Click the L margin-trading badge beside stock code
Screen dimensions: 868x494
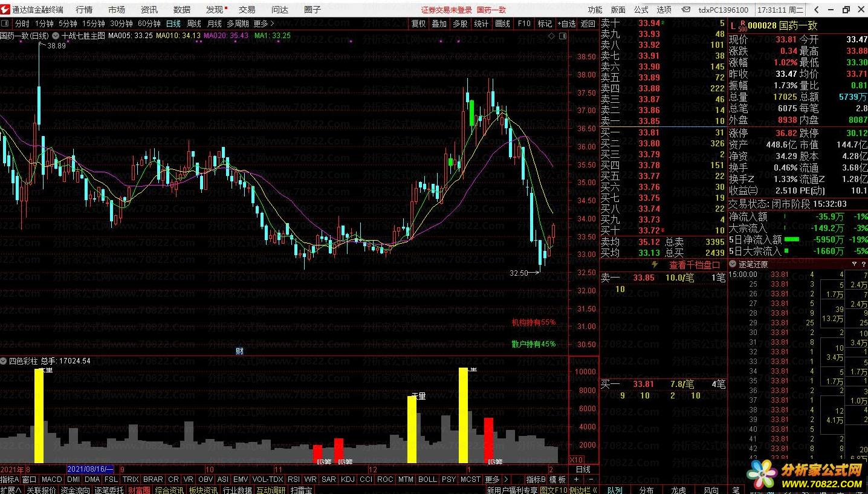click(733, 25)
